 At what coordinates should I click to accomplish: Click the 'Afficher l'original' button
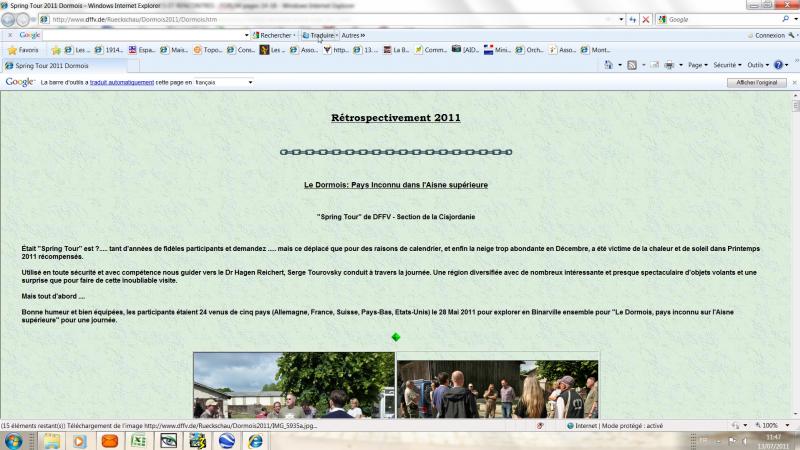(x=757, y=82)
